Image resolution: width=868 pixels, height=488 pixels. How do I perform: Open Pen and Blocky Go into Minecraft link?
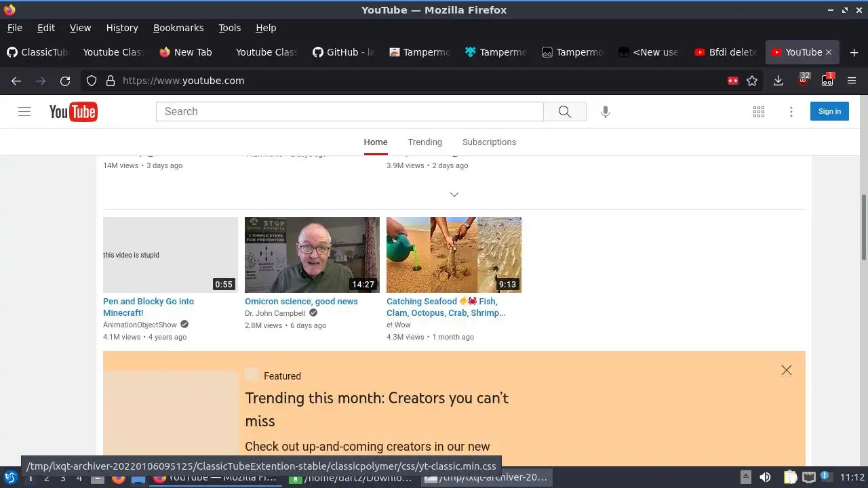[x=149, y=307]
